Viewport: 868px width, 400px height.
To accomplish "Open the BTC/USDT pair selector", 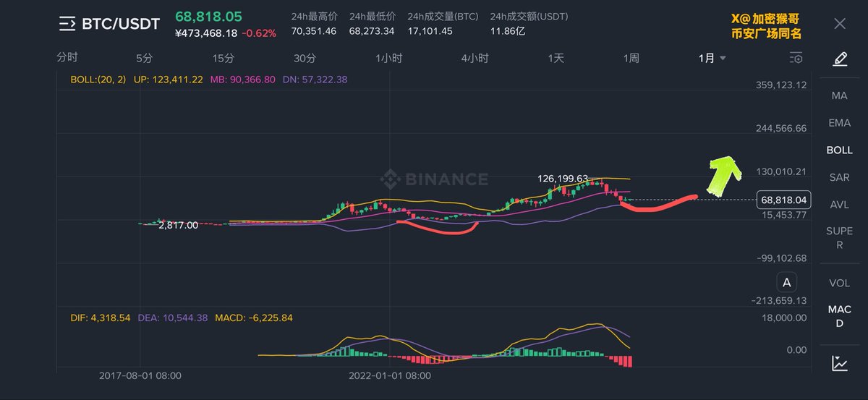I will [121, 25].
